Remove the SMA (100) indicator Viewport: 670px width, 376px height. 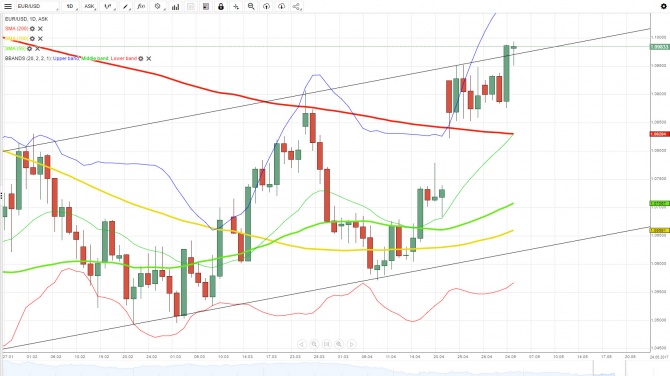40,38
